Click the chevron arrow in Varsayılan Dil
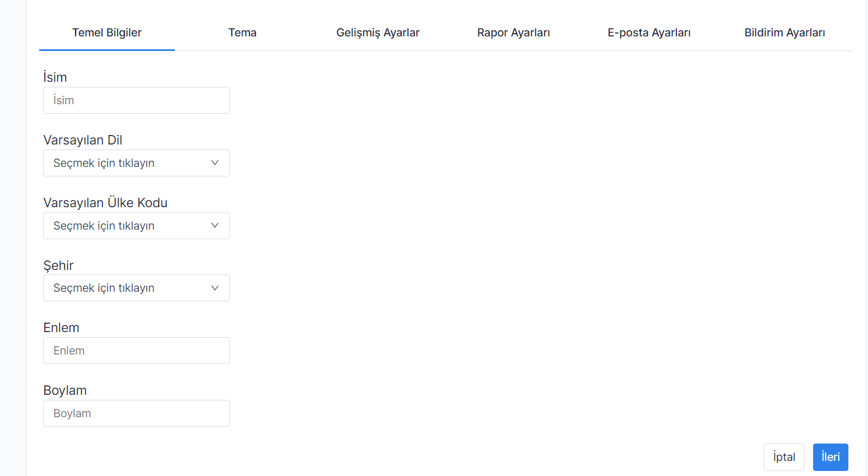 coord(215,163)
